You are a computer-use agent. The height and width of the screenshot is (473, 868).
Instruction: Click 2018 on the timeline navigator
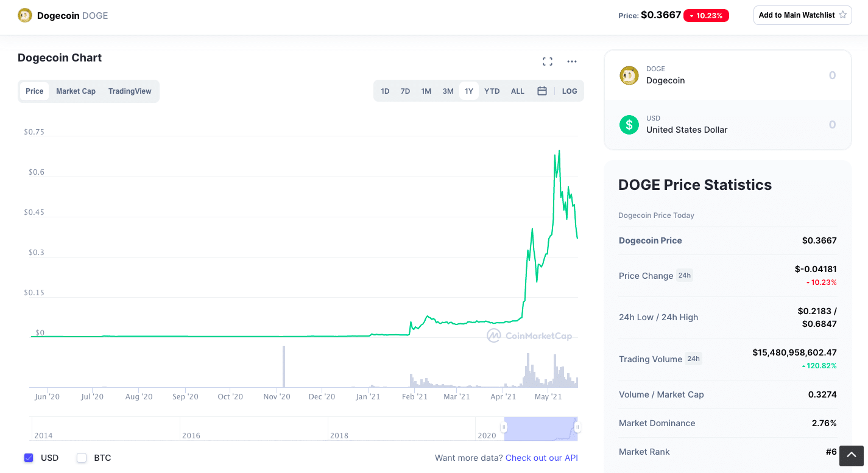339,436
